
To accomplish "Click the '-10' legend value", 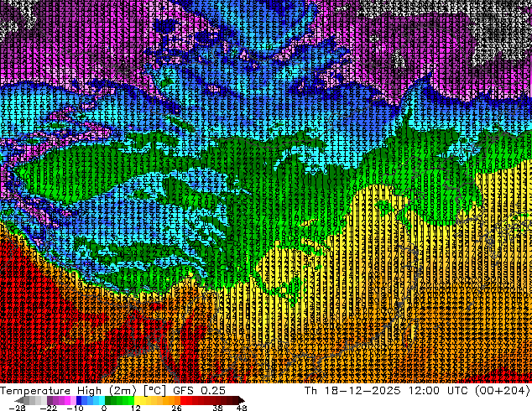I will click(x=75, y=408).
